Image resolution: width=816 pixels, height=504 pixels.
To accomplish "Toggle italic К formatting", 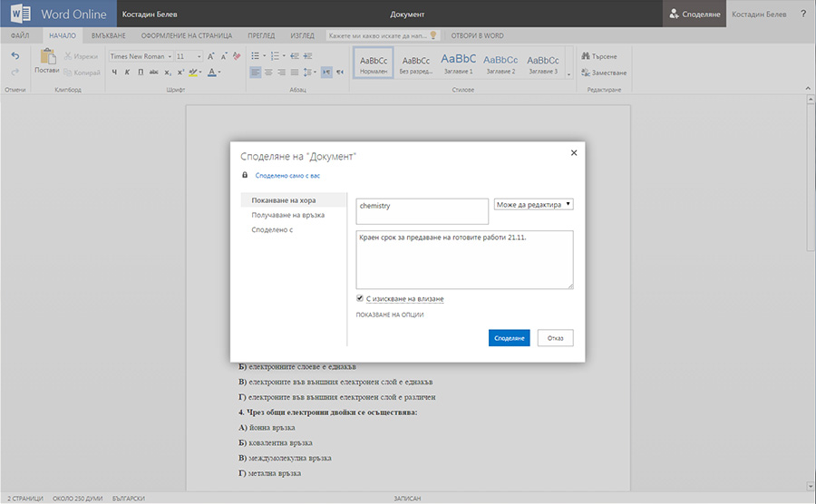I will [128, 73].
